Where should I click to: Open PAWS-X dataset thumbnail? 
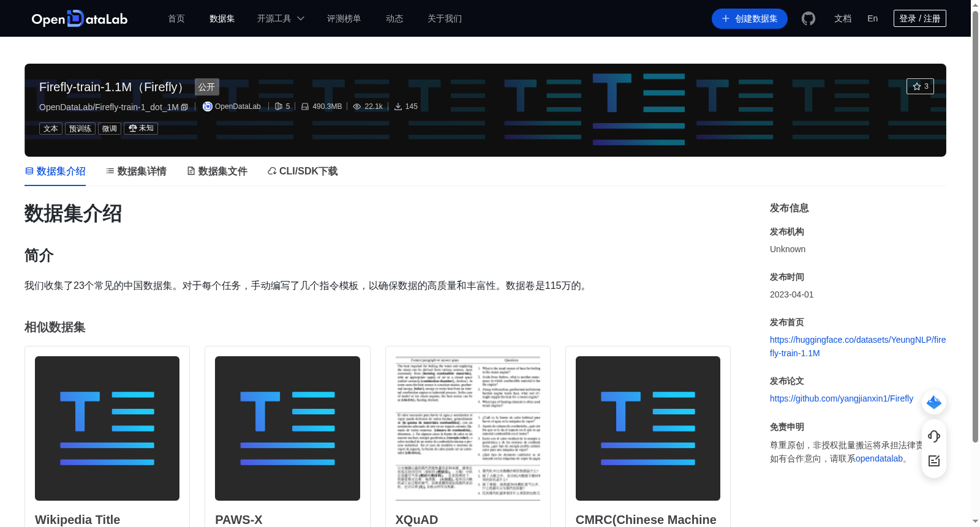287,428
